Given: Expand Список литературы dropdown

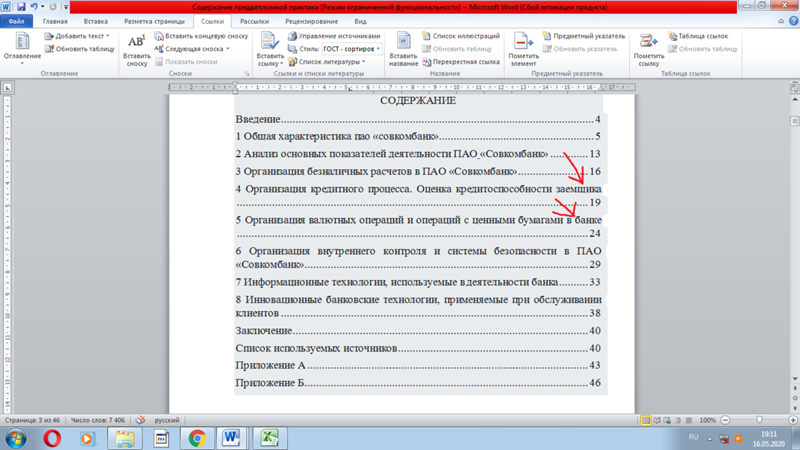Looking at the screenshot, I should tap(364, 62).
